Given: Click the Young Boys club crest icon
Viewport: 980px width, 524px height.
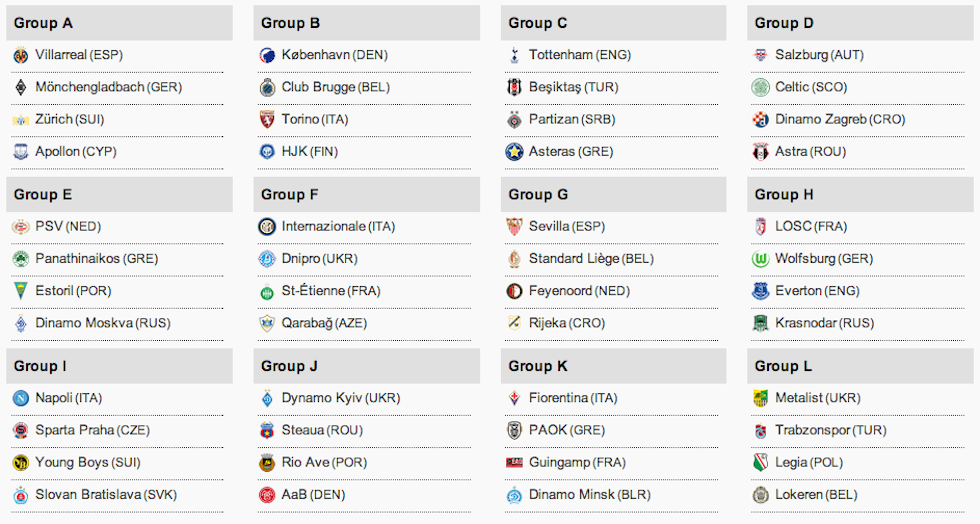Looking at the screenshot, I should [x=21, y=463].
